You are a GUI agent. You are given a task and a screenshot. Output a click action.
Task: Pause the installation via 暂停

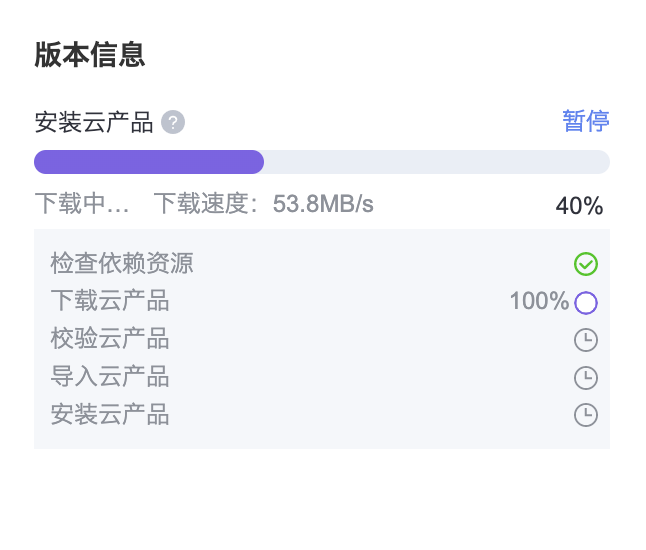[586, 122]
